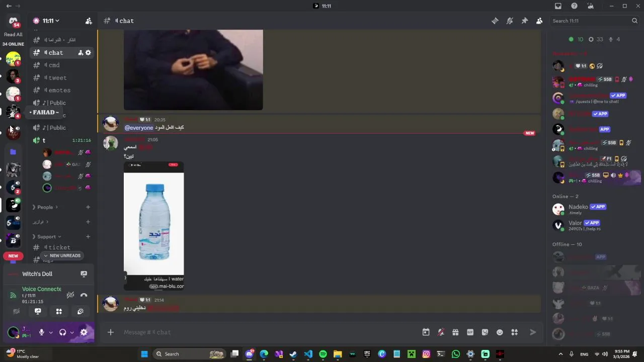Open the emoji picker

pos(500,332)
